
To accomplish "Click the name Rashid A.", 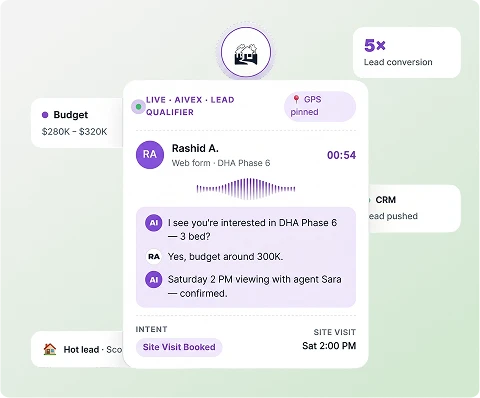I will (x=195, y=148).
